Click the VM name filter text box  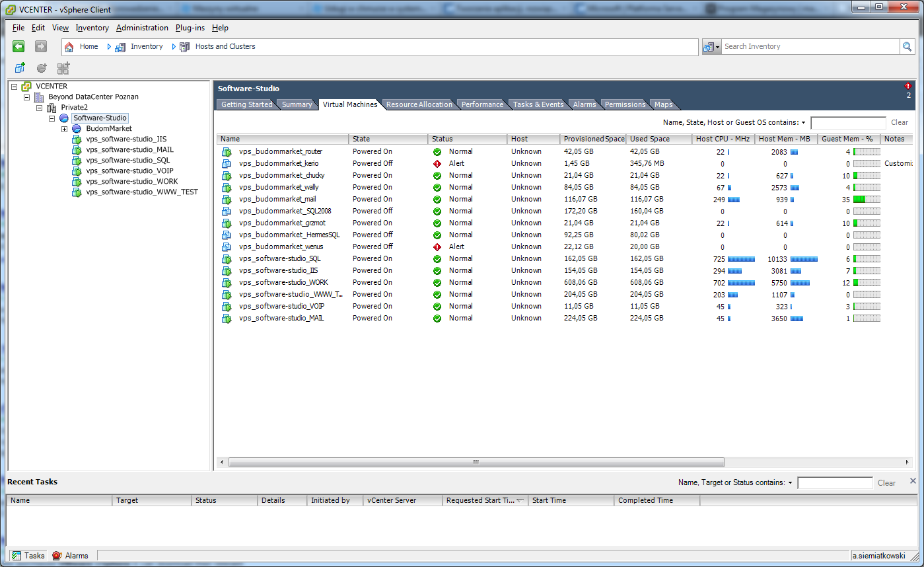(x=848, y=123)
